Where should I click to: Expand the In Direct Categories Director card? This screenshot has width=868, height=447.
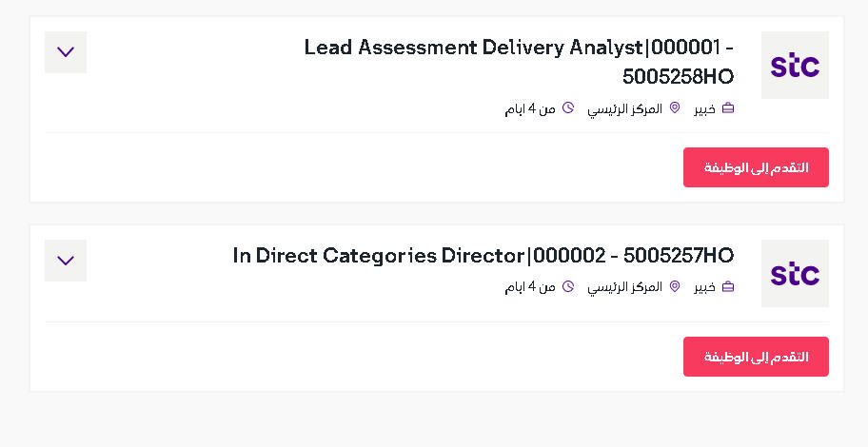coord(66,261)
